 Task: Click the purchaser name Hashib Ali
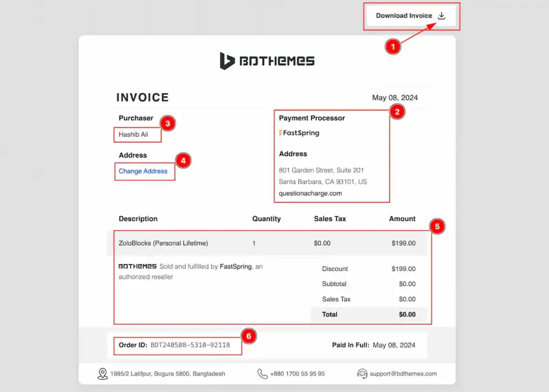tap(133, 134)
